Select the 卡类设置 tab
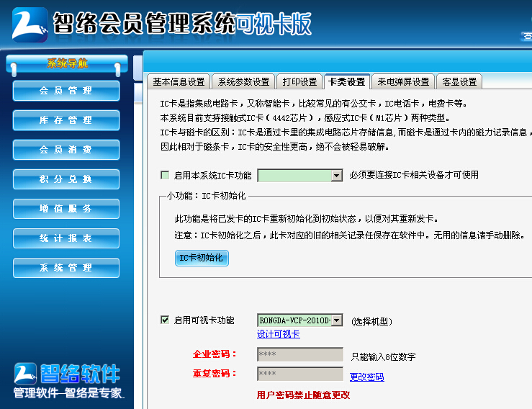The width and height of the screenshot is (532, 409). point(347,81)
